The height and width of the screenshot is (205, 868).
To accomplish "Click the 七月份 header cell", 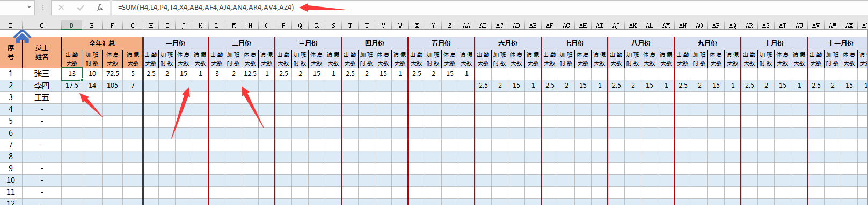I will pyautogui.click(x=574, y=43).
